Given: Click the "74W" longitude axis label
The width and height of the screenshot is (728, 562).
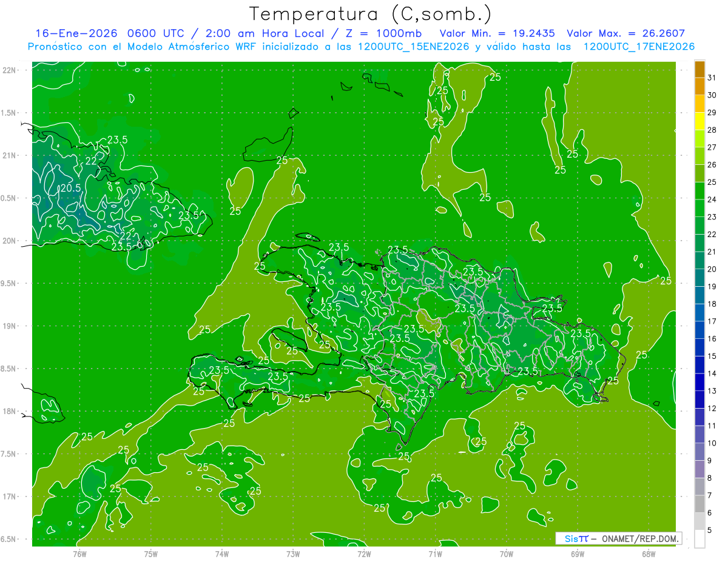Looking at the screenshot, I should point(222,554).
